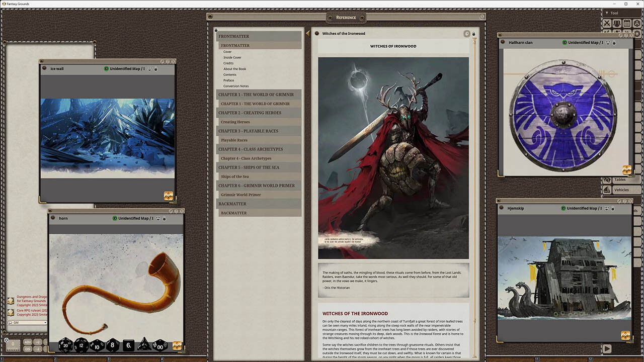The image size is (644, 362).
Task: Open the calendar icon in the sidebar
Action: pos(627,23)
